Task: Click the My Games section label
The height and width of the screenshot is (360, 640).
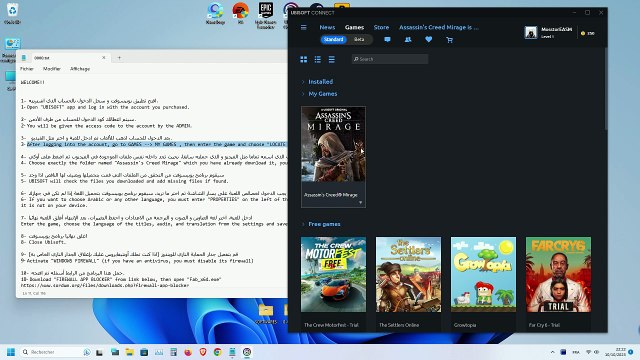Action: tap(323, 94)
